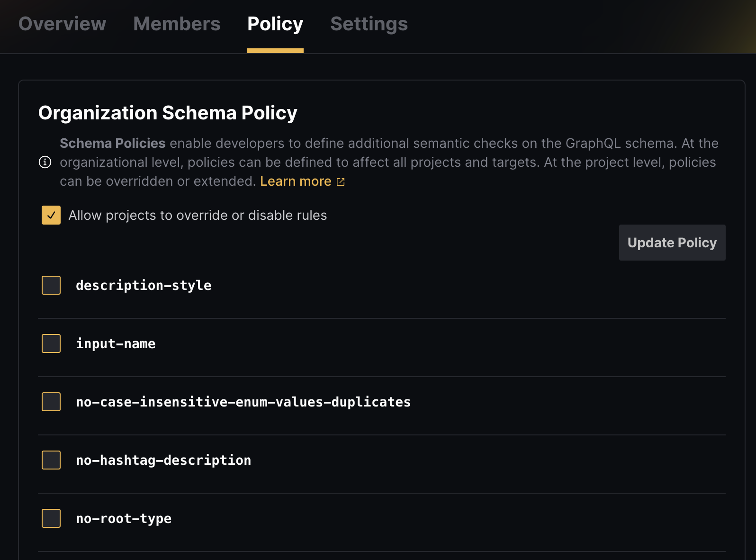Screen dimensions: 756x560
Task: Click external link icon after Learn more
Action: point(341,182)
